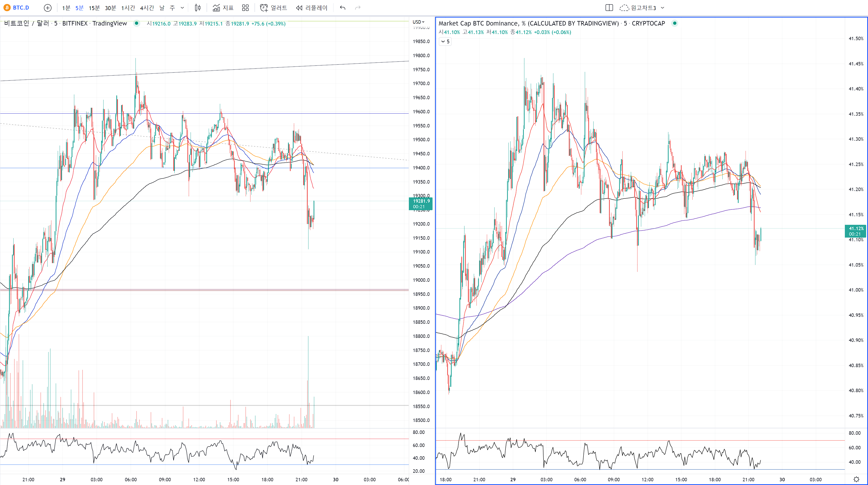The width and height of the screenshot is (868, 485).
Task: Select the 4시간 timeframe
Action: click(x=147, y=8)
